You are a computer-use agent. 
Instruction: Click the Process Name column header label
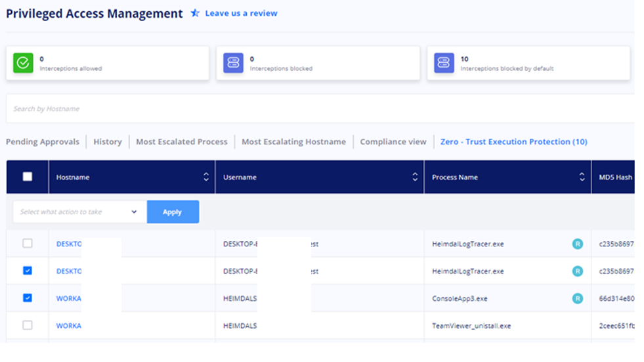coord(455,177)
